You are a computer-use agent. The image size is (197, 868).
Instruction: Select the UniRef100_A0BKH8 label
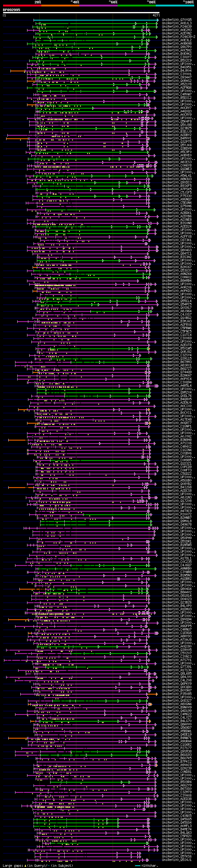tap(176, 43)
